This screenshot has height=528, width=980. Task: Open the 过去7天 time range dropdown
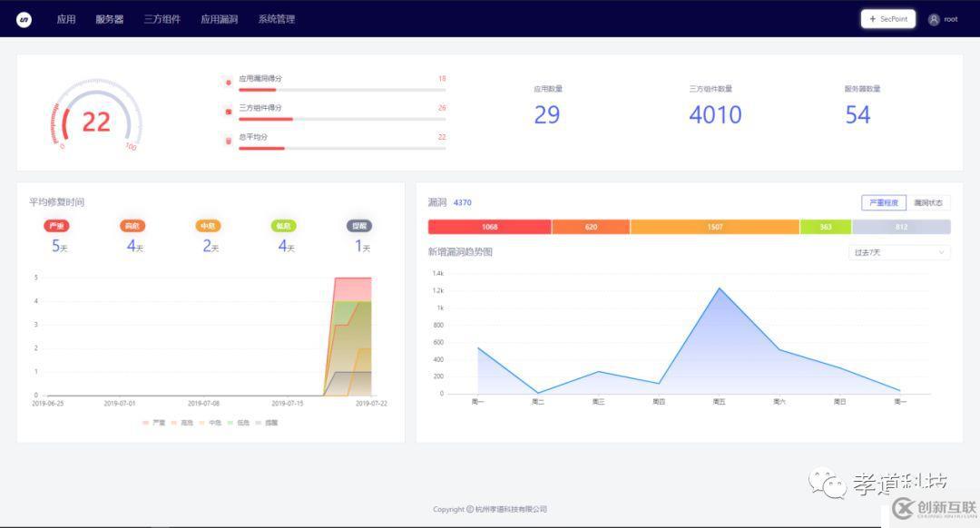898,252
